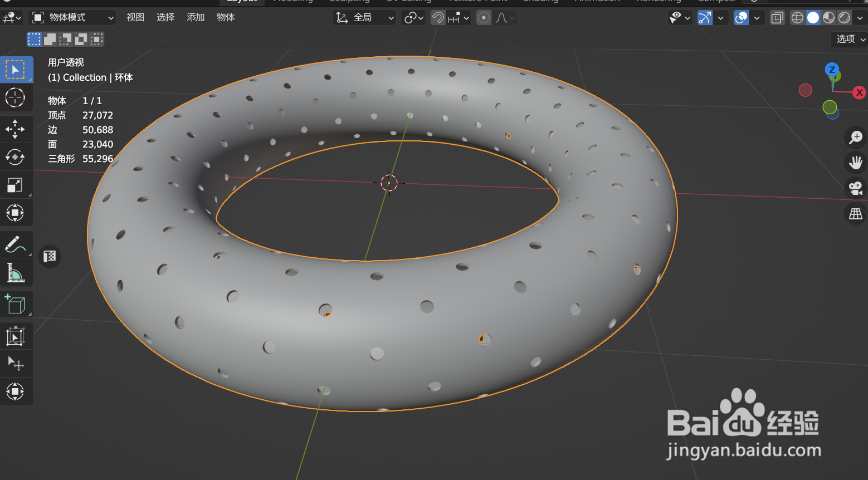Image resolution: width=868 pixels, height=480 pixels.
Task: Open the 视图 menu
Action: point(135,18)
